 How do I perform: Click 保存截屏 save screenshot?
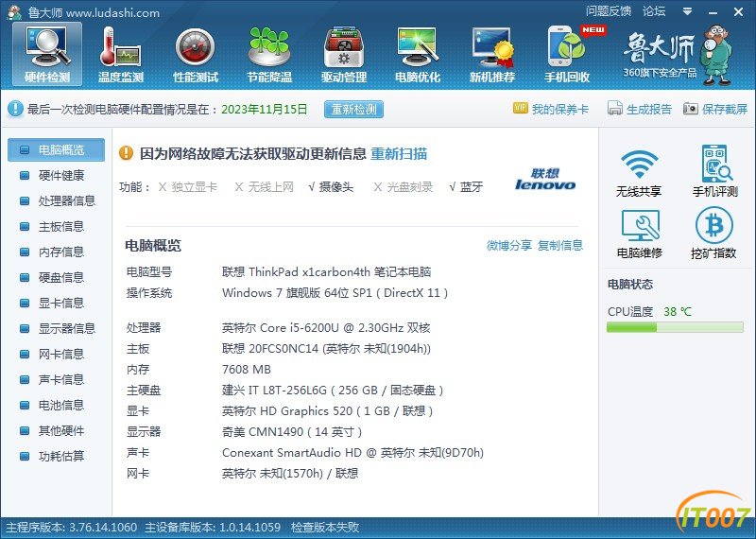tap(715, 109)
